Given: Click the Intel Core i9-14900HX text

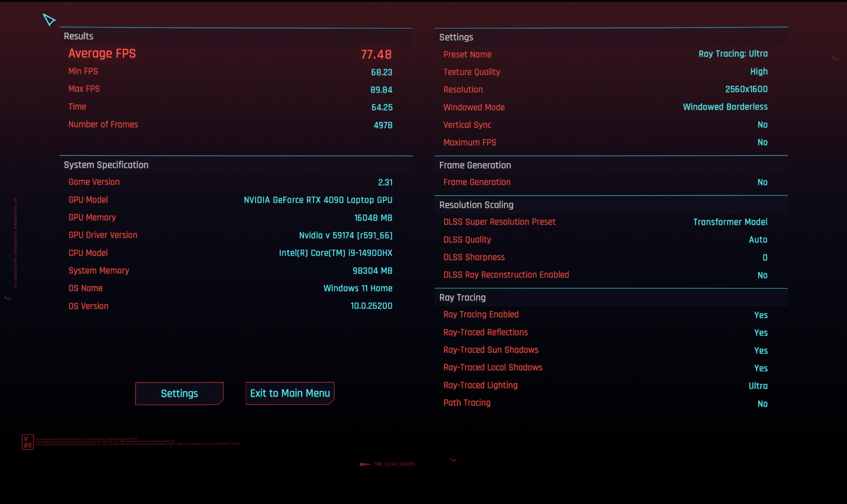Looking at the screenshot, I should [x=336, y=253].
